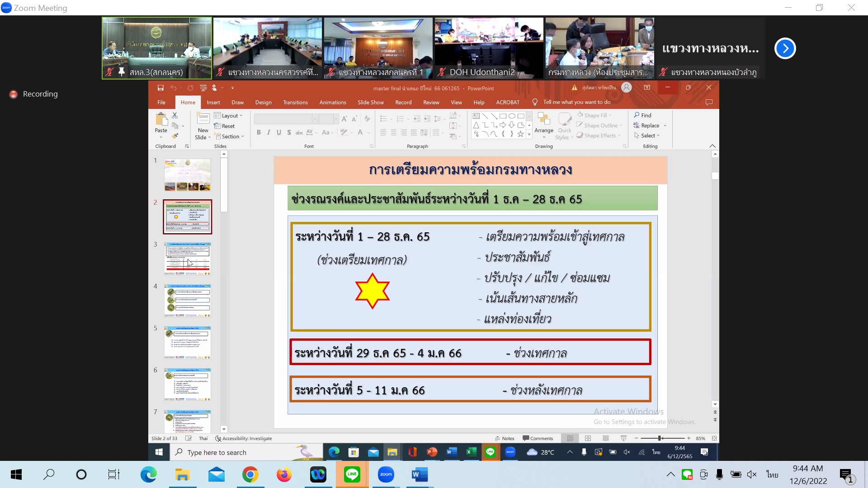Select slide 4 thumbnail in slide panel

coord(187,300)
